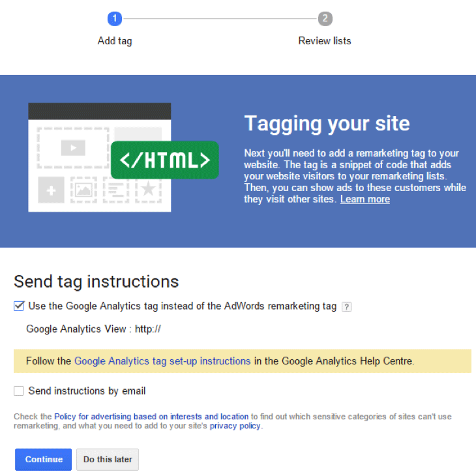The width and height of the screenshot is (476, 476).
Task: Click the text lines placeholder icon
Action: point(116,190)
